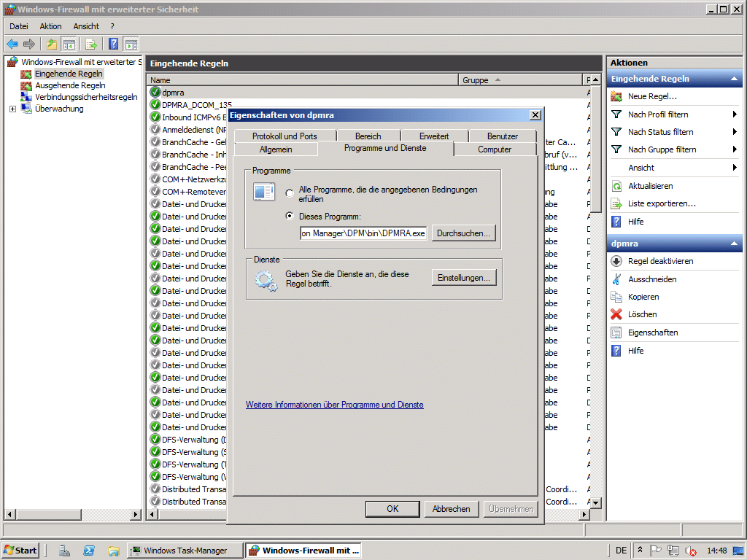The image size is (747, 560).
Task: Click the Start button
Action: point(20,551)
